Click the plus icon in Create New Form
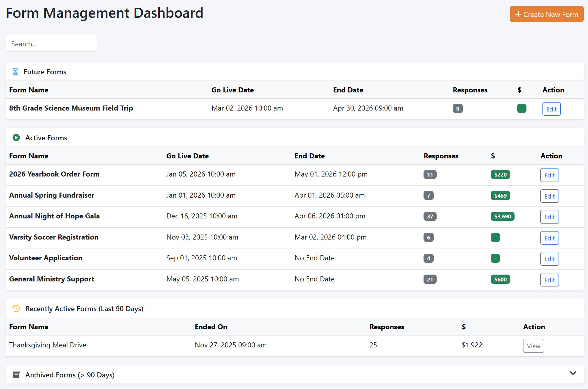 [x=518, y=14]
